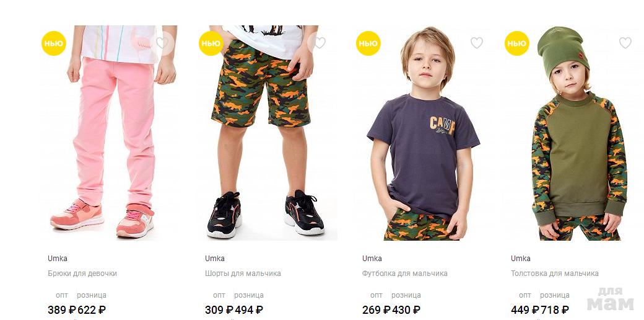Open the CAMP t-shirt product photo
The image size is (644, 320).
423,133
